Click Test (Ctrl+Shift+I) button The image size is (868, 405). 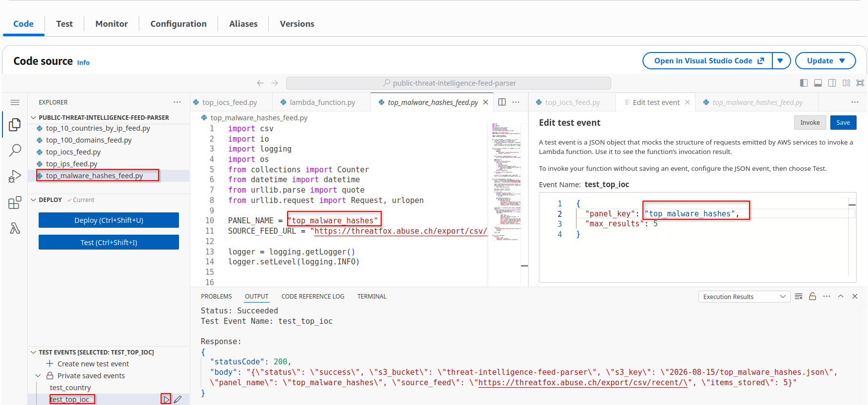109,243
